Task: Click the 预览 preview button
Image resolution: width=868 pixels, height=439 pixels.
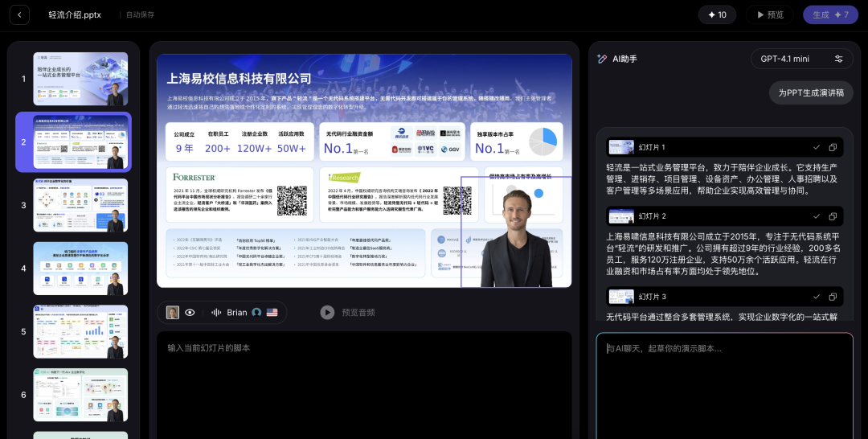Action: tap(770, 15)
